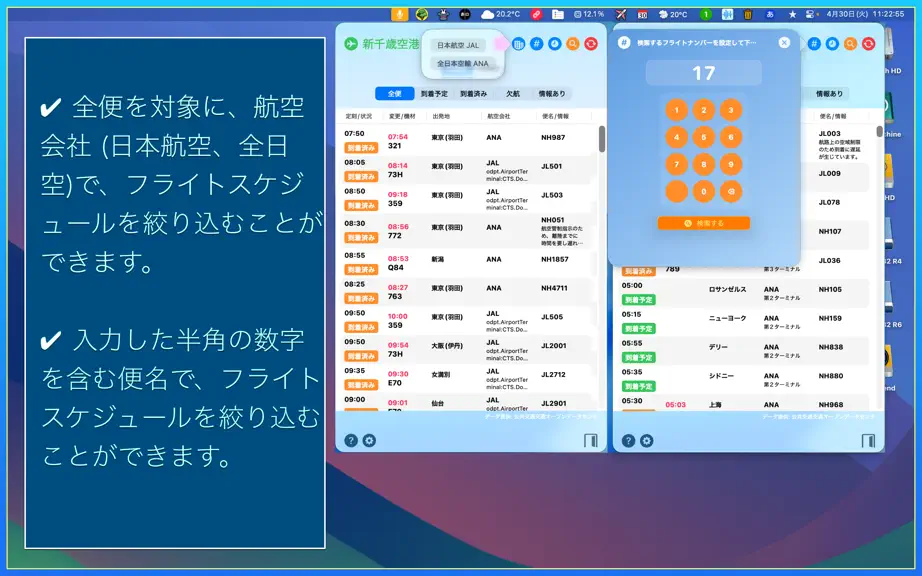Select flight NH159 from ニューヨーク
This screenshot has height=576, width=922.
click(x=744, y=322)
